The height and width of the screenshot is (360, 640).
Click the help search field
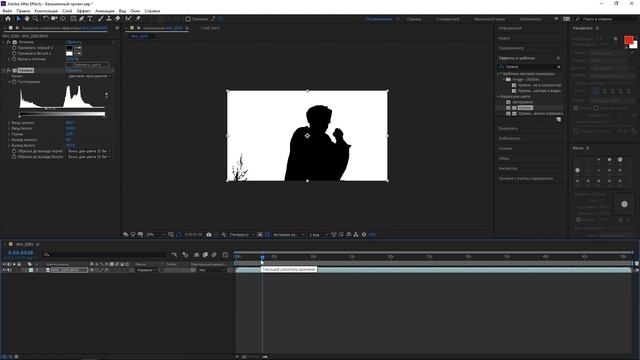tap(605, 19)
